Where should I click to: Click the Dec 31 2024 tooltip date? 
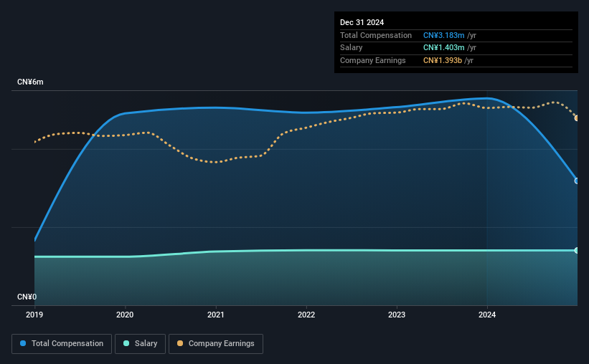tap(362, 22)
